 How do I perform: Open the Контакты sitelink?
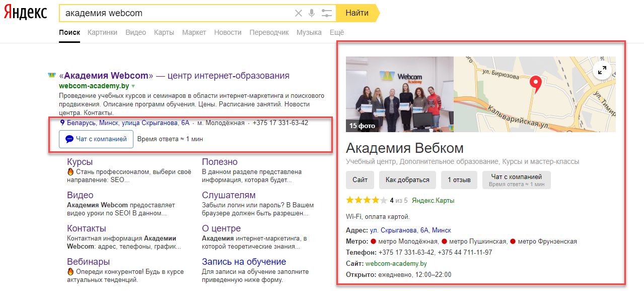coord(87,228)
